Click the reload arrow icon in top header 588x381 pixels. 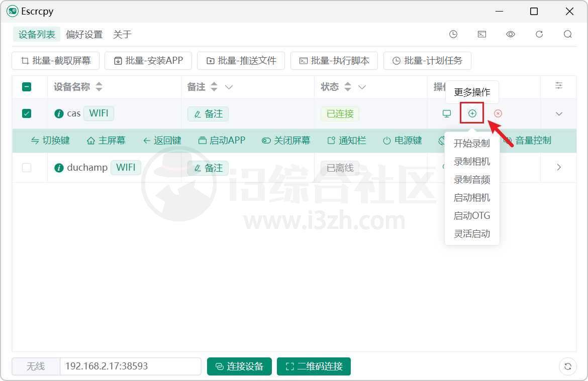(x=539, y=34)
